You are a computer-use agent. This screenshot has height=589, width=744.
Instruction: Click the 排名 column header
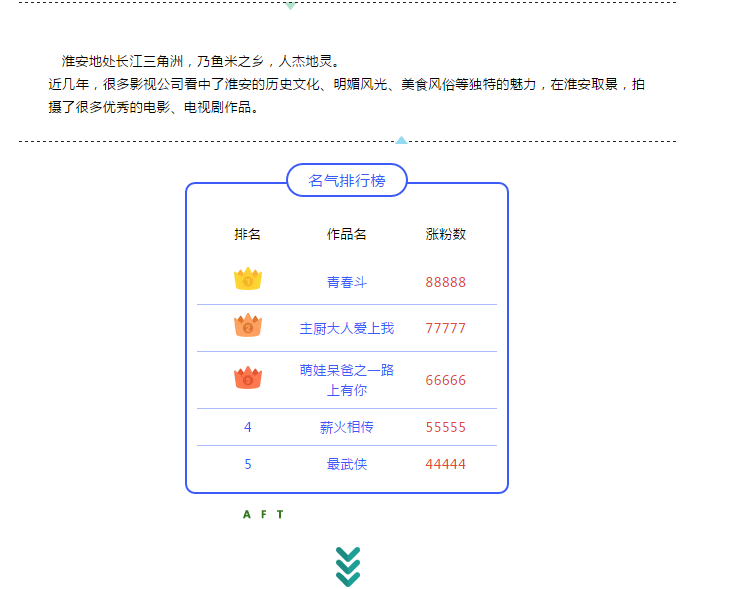click(x=248, y=234)
